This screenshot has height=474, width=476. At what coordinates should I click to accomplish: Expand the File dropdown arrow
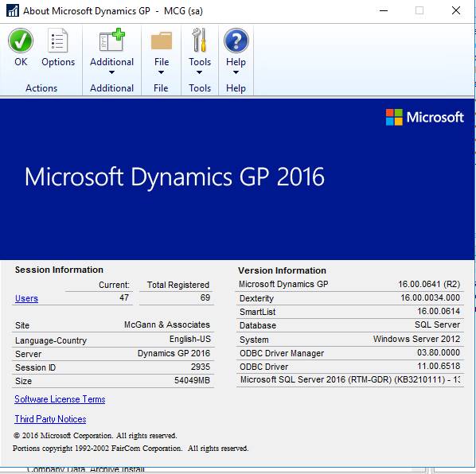(162, 72)
